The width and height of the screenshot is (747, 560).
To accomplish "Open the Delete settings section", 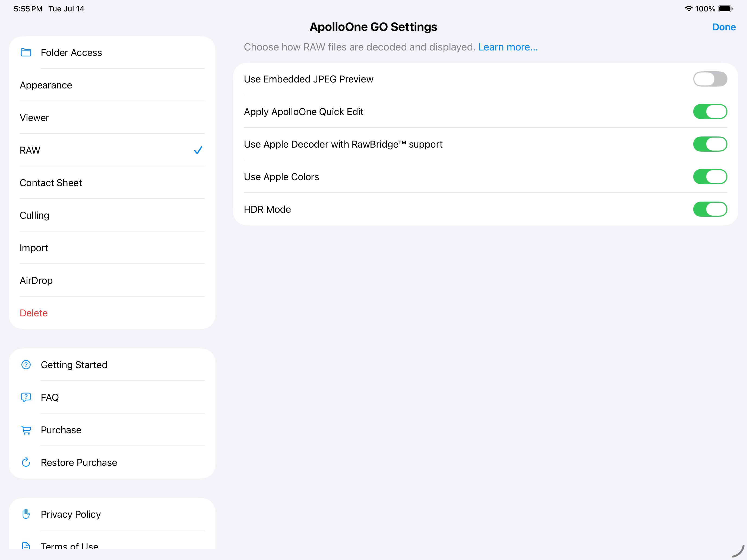I will coord(112,313).
